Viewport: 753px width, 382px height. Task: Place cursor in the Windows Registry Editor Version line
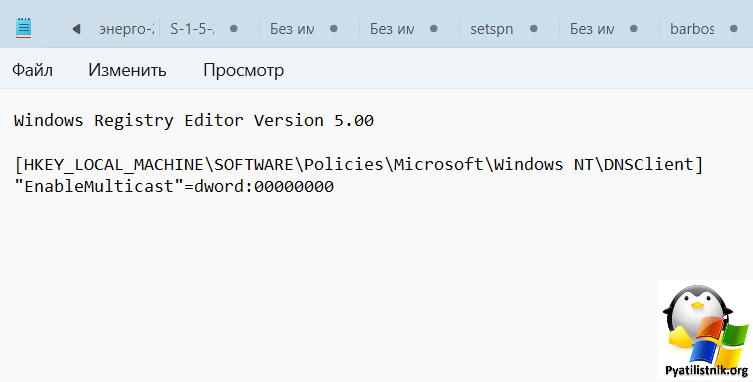194,120
